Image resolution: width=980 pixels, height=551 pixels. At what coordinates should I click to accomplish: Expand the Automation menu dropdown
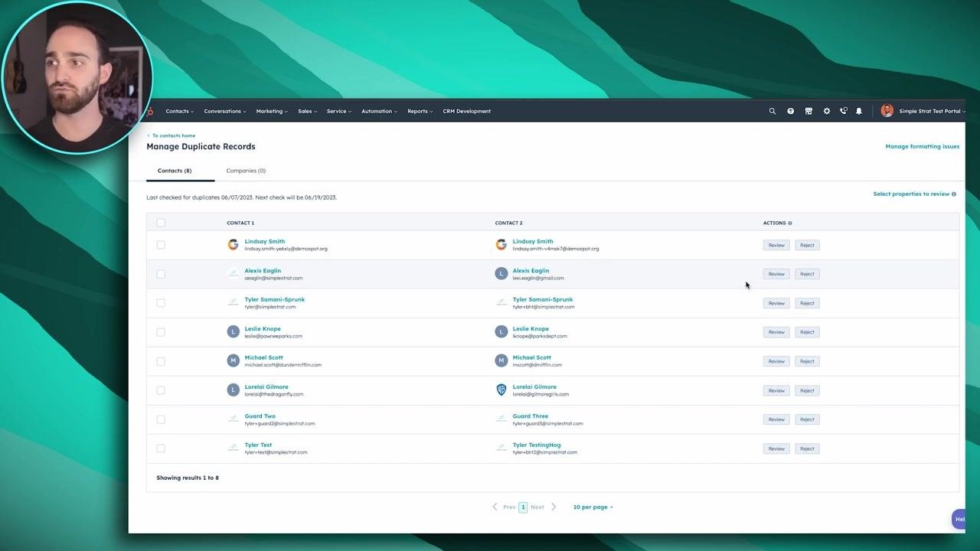click(x=379, y=111)
